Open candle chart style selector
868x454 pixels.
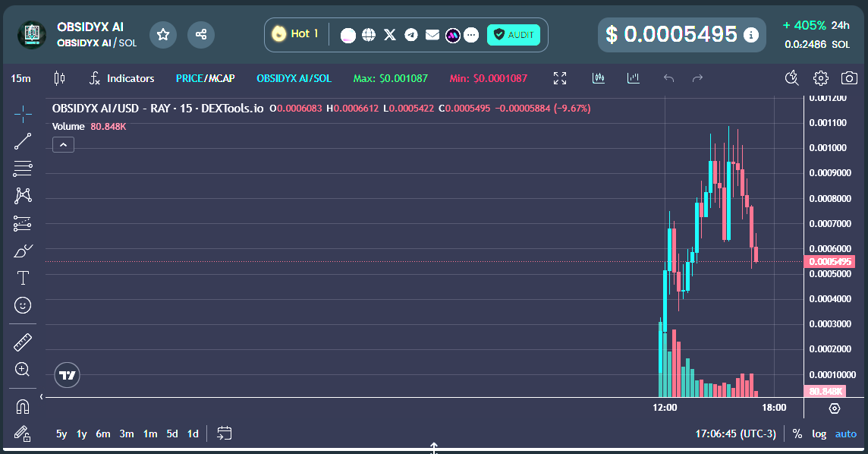coord(59,79)
